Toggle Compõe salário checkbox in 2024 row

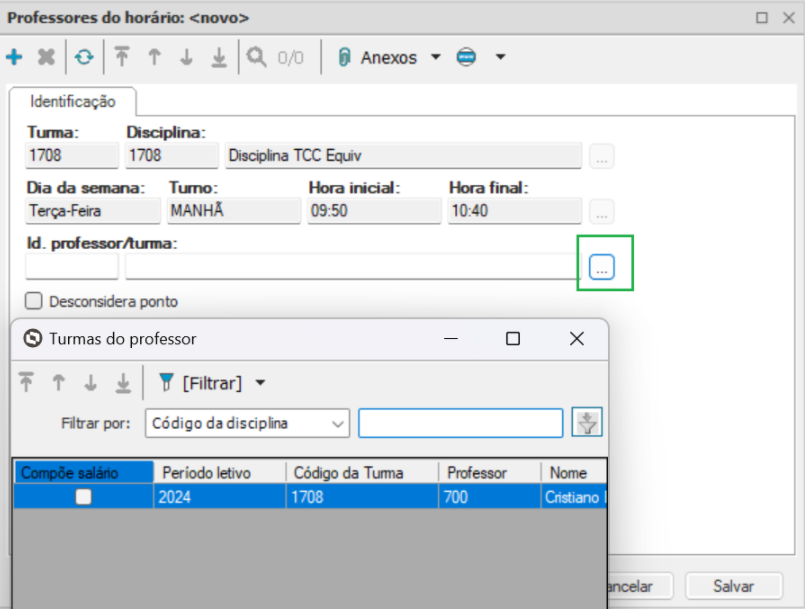(84, 497)
